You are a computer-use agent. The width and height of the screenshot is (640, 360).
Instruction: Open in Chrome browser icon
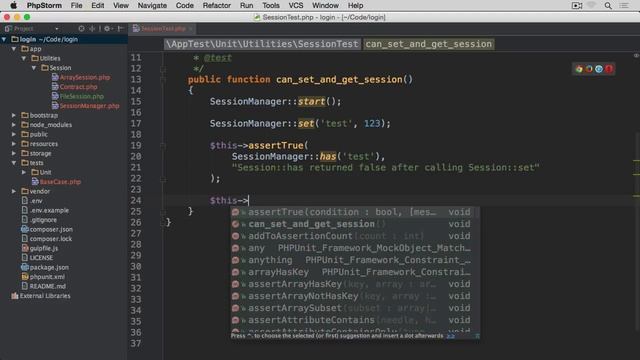click(579, 69)
